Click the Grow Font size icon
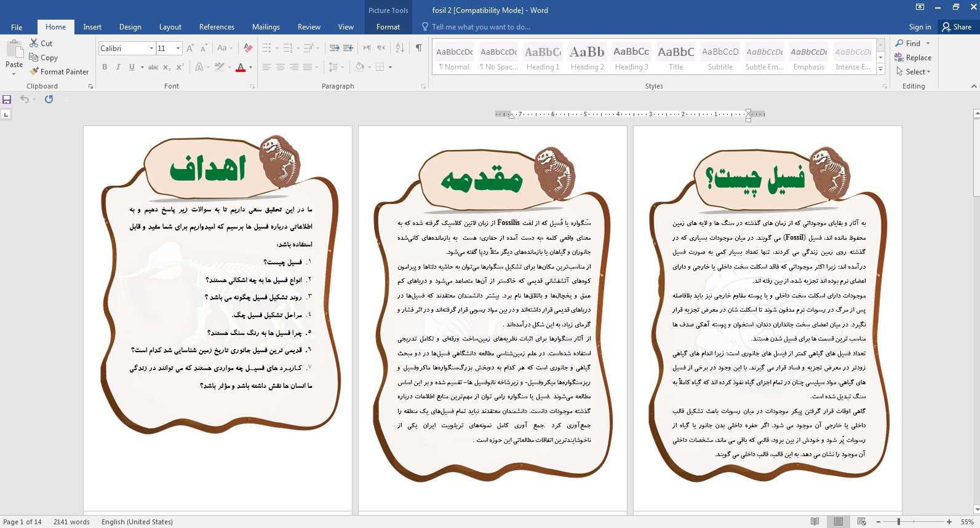Viewport: 980px width, 528px height. point(190,48)
